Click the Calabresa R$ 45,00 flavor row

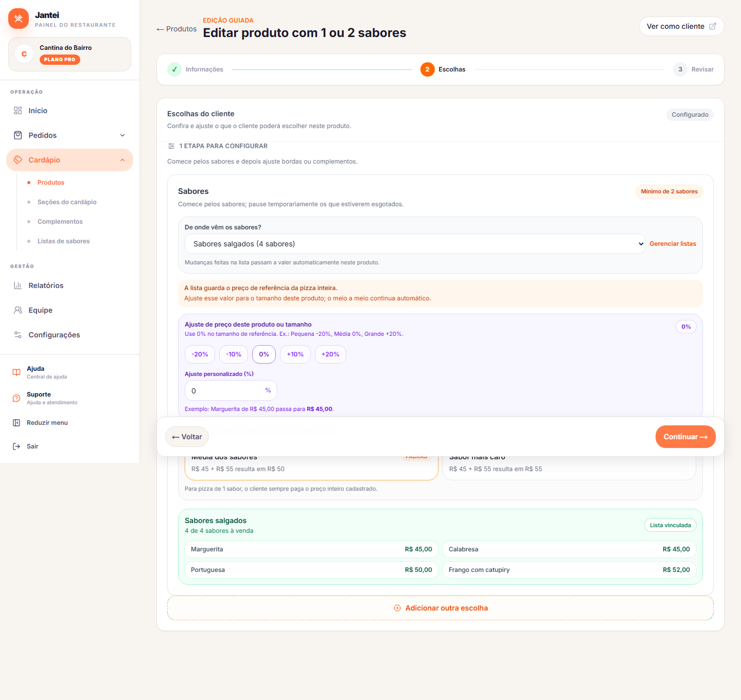569,549
